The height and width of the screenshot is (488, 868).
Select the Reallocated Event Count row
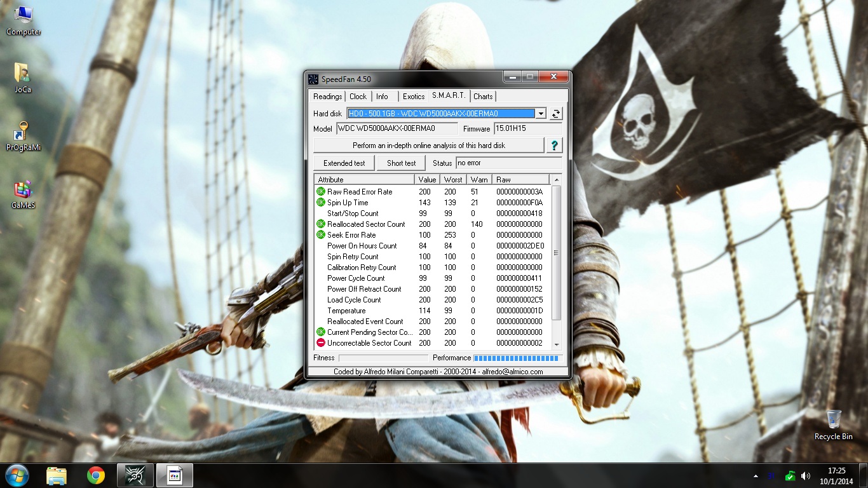[433, 322]
